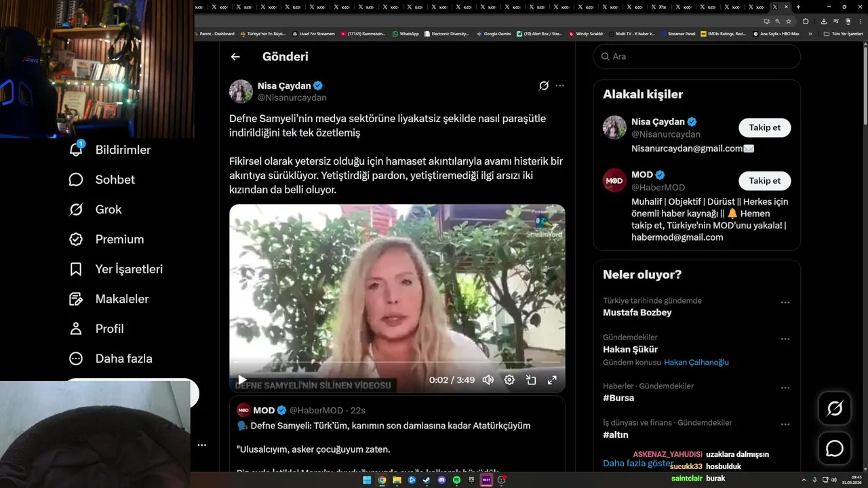Image resolution: width=868 pixels, height=488 pixels.
Task: Open Makaleler in sidebar
Action: point(108,299)
